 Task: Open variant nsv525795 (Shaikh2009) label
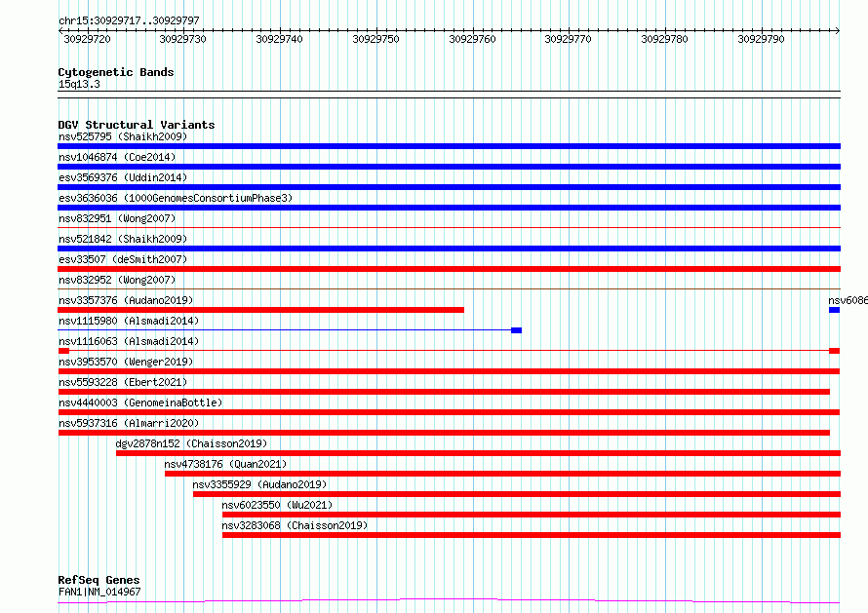coord(123,136)
